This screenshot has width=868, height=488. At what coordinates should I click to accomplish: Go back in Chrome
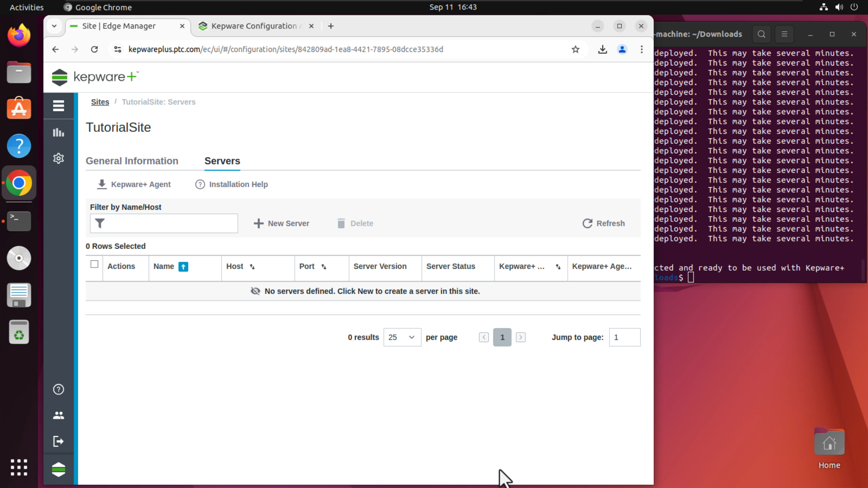click(x=55, y=49)
